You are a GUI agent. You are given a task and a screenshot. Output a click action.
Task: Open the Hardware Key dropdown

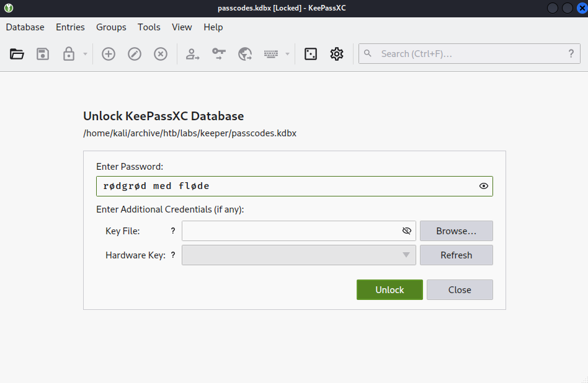coord(299,255)
